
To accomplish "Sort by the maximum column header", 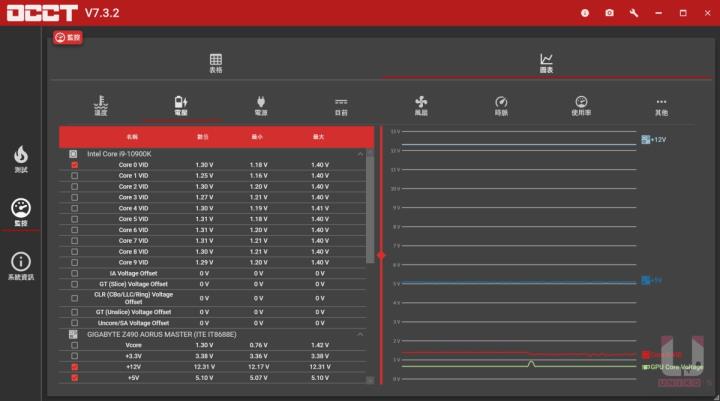I will pos(318,137).
